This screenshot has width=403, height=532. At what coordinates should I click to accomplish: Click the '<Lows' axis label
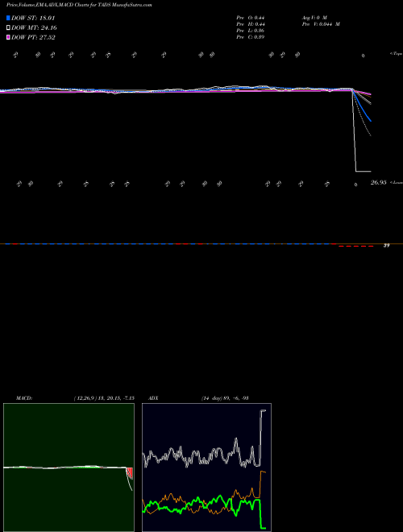click(396, 182)
